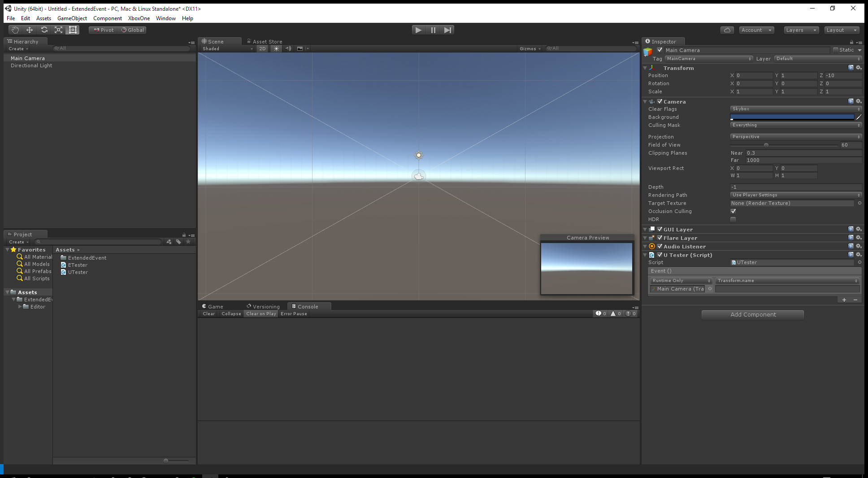Switch to Game tab
The image size is (868, 478).
coord(213,307)
